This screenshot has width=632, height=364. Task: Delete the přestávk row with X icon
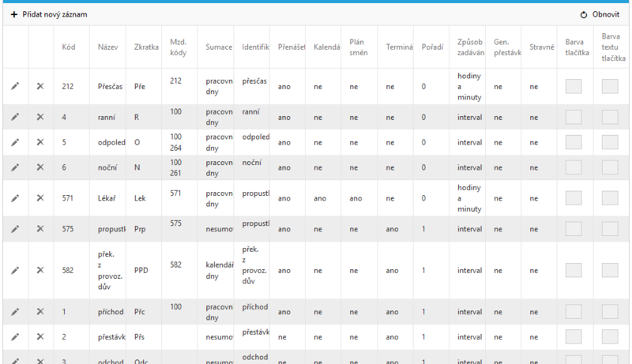[40, 337]
